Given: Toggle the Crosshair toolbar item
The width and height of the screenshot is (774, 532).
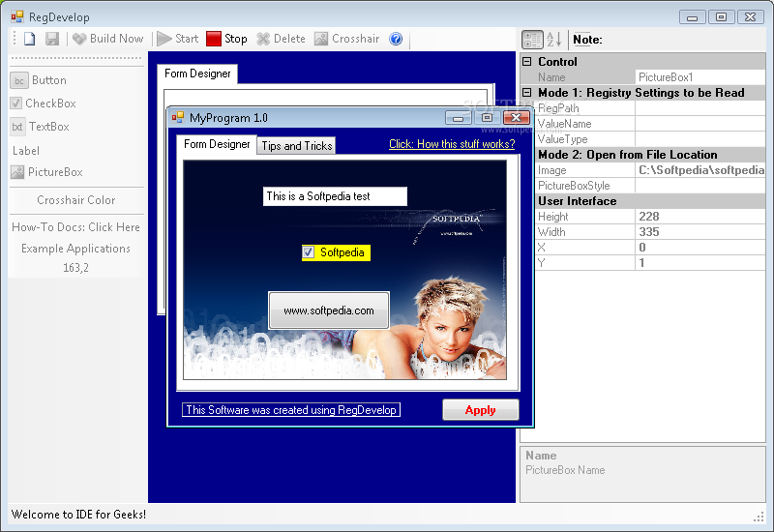Looking at the screenshot, I should pyautogui.click(x=347, y=39).
